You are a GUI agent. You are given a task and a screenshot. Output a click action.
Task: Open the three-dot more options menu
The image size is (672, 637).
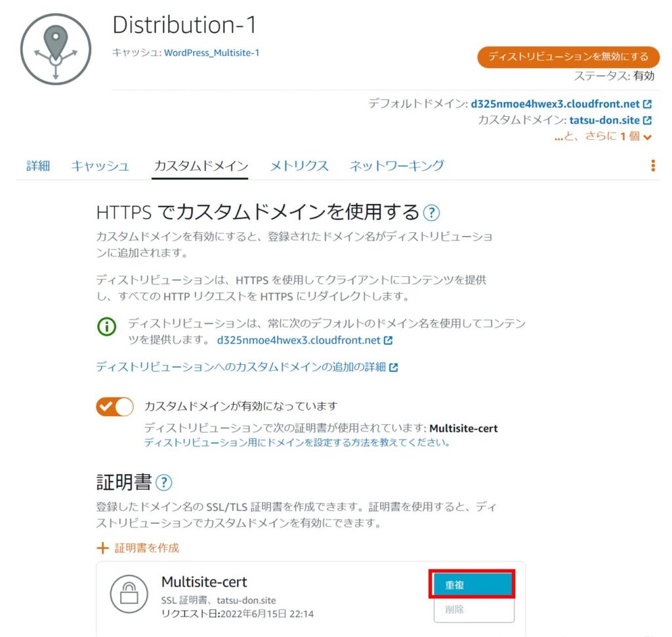click(652, 165)
